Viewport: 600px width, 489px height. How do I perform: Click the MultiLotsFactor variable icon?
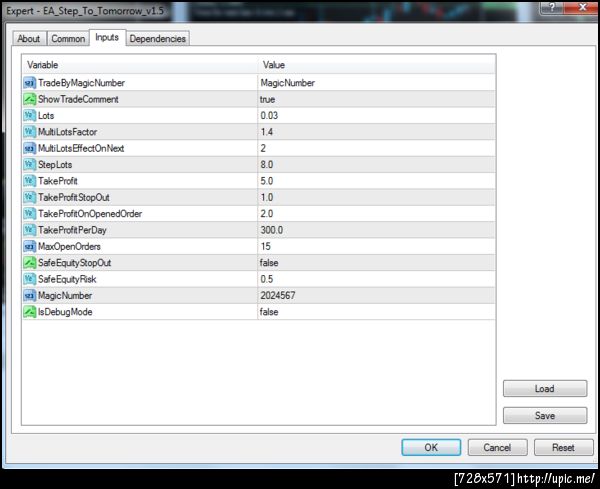pos(29,132)
